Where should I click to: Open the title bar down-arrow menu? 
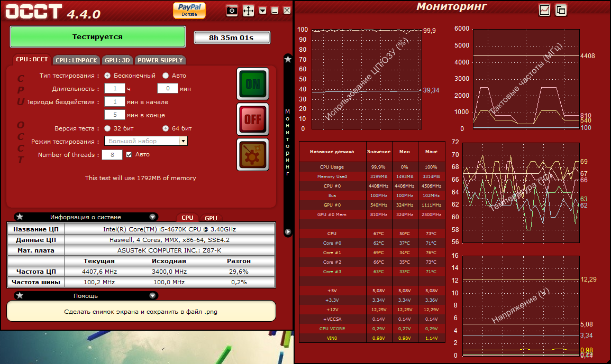262,11
